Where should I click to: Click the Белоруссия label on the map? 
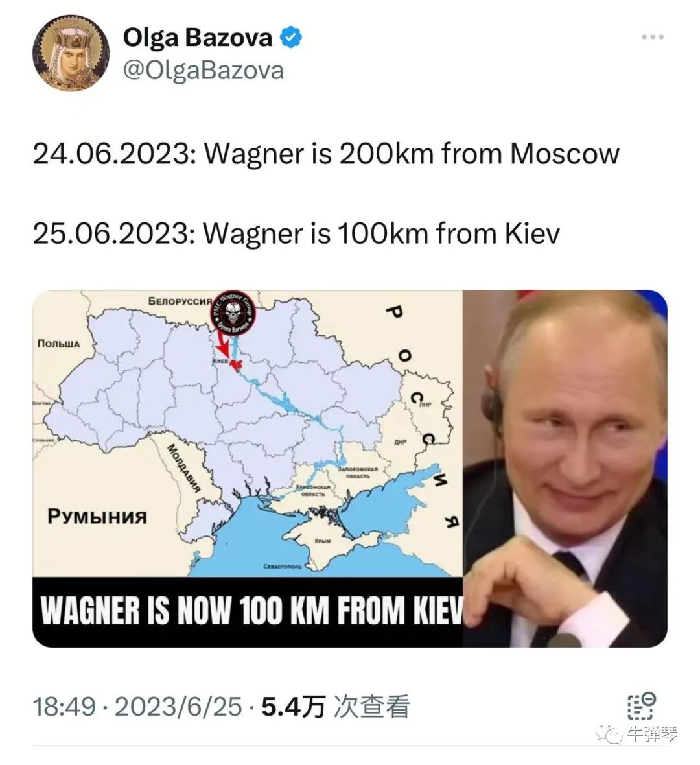180,301
